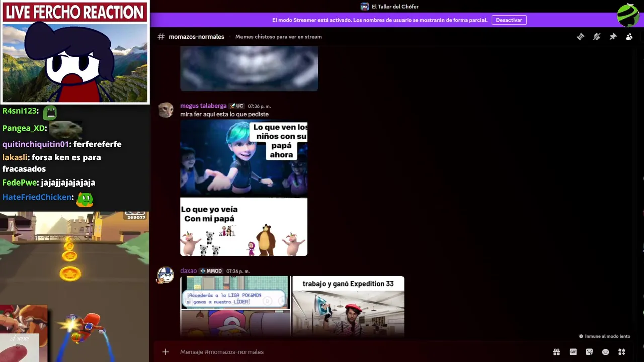Click Pangea_XD's cat emote in chat
The width and height of the screenshot is (644, 362).
coord(65,129)
